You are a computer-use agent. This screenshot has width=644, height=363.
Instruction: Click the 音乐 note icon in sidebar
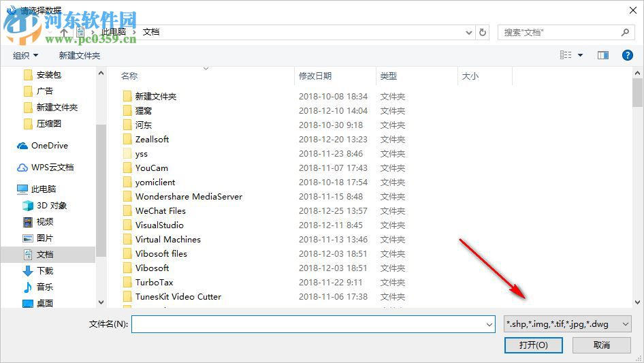28,287
